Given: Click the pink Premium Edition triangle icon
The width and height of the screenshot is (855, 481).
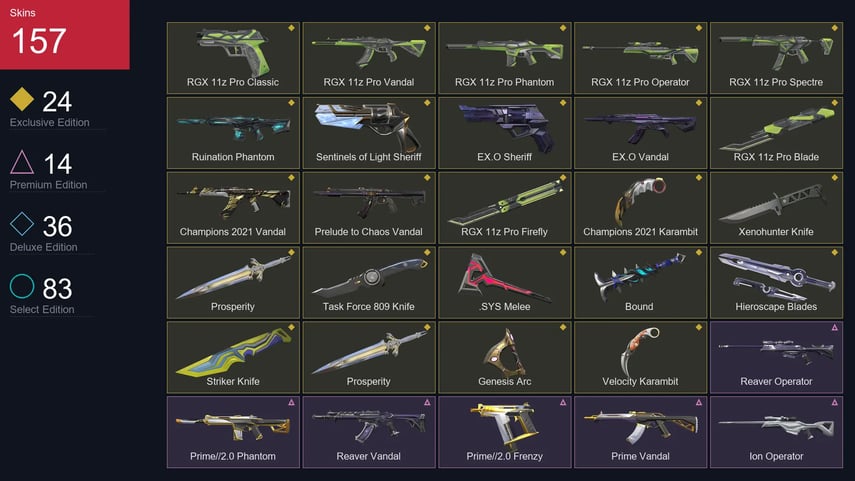Looking at the screenshot, I should (x=22, y=161).
